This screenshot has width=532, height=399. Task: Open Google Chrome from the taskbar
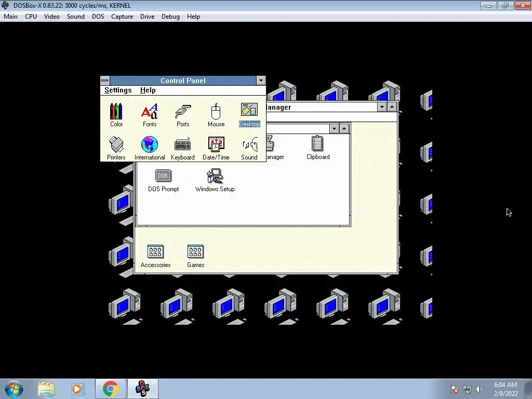click(x=110, y=389)
